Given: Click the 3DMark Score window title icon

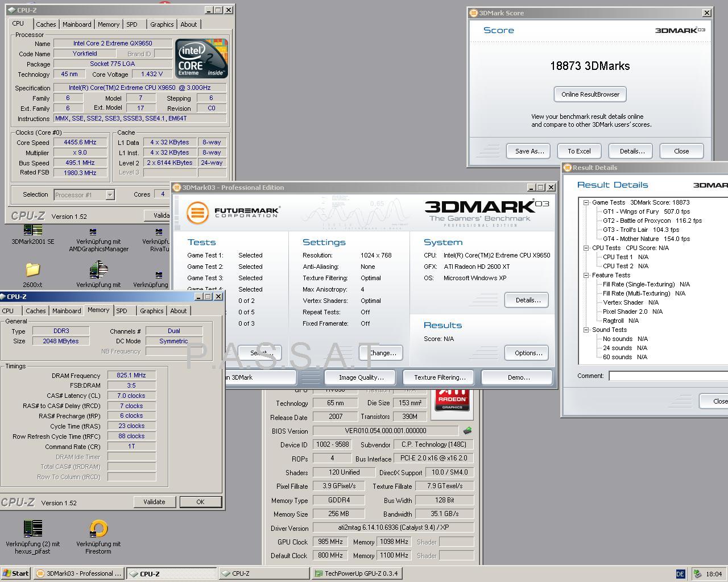Looking at the screenshot, I should tap(473, 13).
